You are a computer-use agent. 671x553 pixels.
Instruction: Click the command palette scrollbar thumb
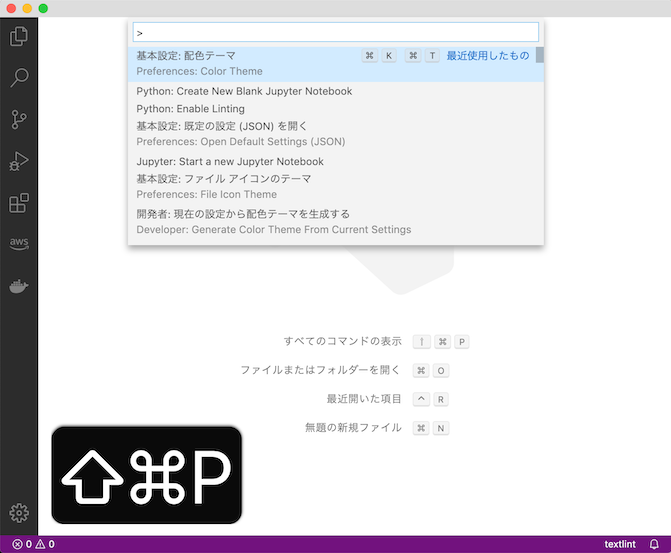coord(540,55)
